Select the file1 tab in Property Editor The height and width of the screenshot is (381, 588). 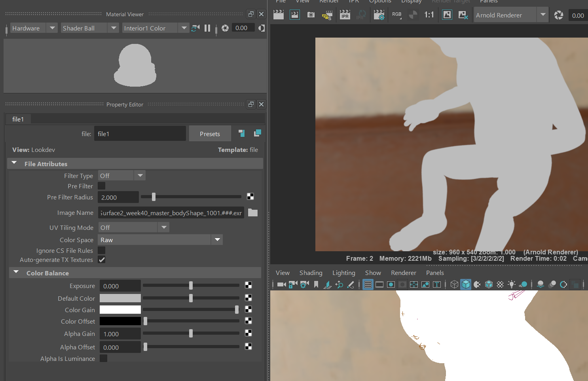(18, 119)
